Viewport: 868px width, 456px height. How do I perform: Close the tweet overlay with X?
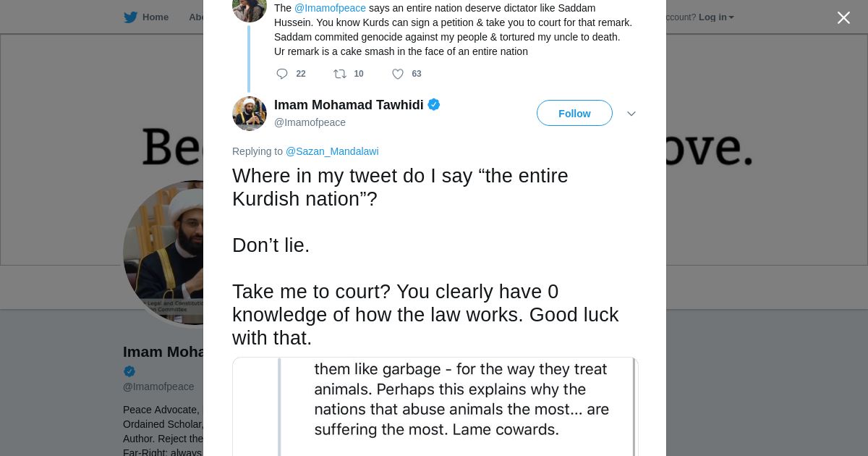843,18
